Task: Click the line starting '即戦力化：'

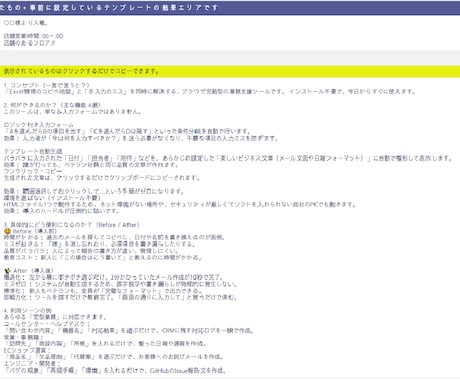Action: coord(120,297)
